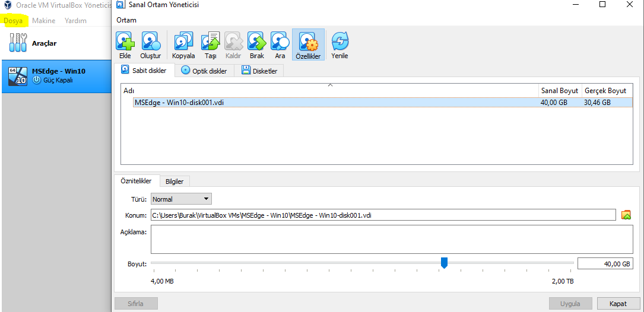The image size is (644, 312).
Task: Click the Kapat button
Action: (x=618, y=304)
